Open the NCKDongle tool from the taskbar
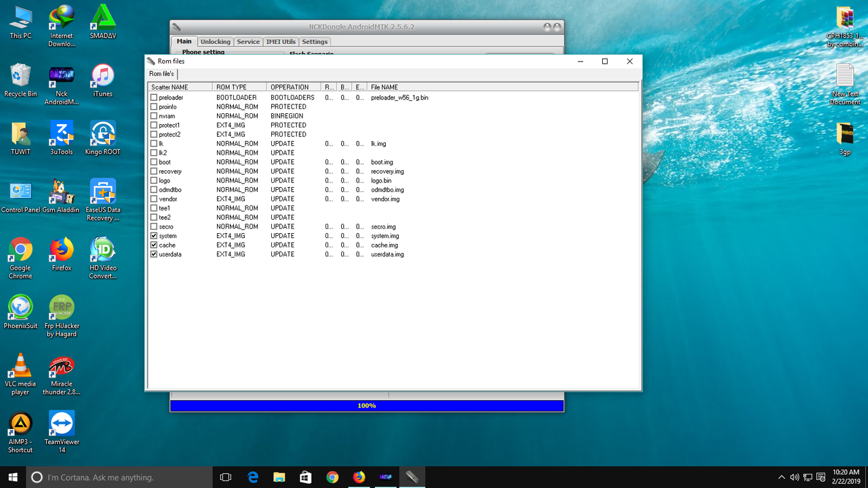 [x=412, y=477]
